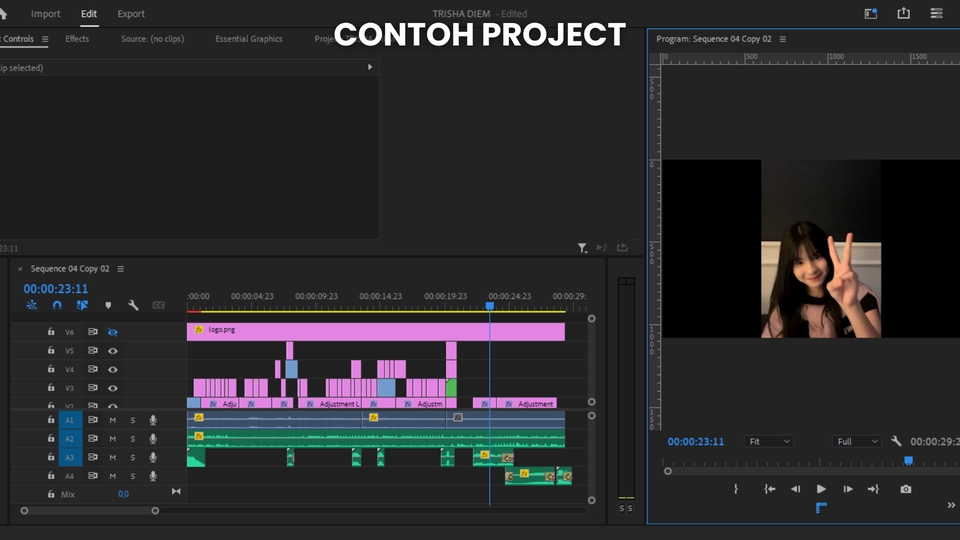The image size is (960, 540).
Task: Open Sequence 04 Copy 02 timeline menu
Action: click(121, 269)
